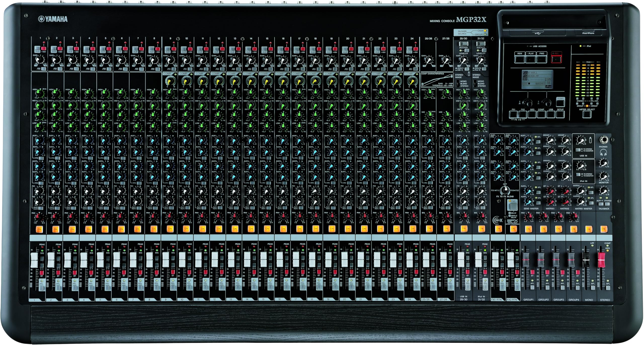Open the USB menu button under the LCD
Viewport: 644px width, 345px height.
coord(551,115)
